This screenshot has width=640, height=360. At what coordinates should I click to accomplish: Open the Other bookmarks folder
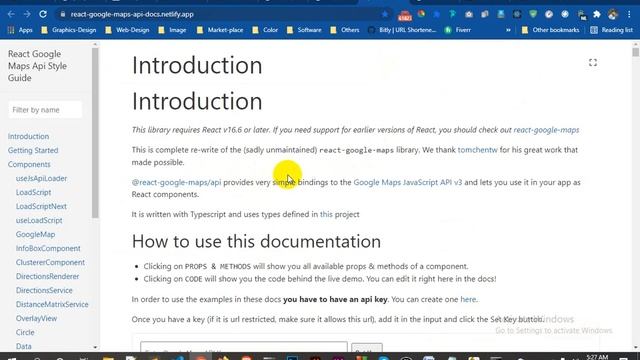[x=550, y=30]
